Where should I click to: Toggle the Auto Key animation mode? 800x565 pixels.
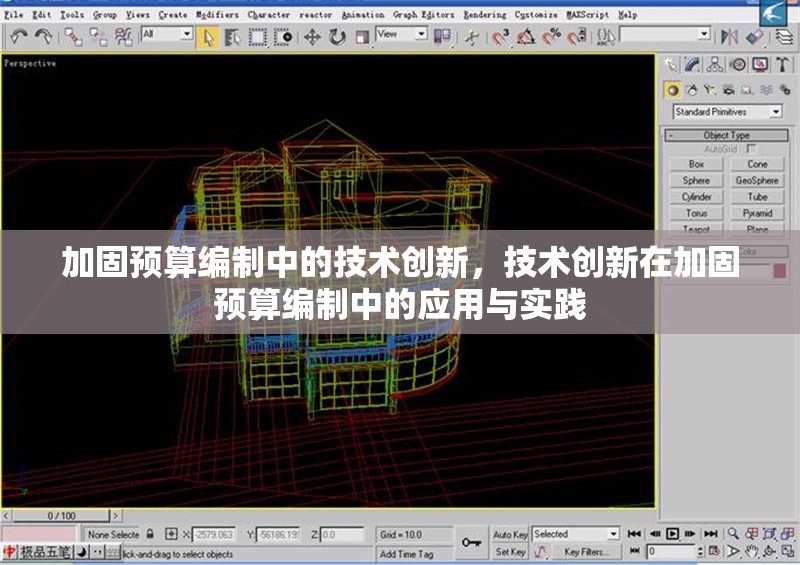click(x=510, y=535)
